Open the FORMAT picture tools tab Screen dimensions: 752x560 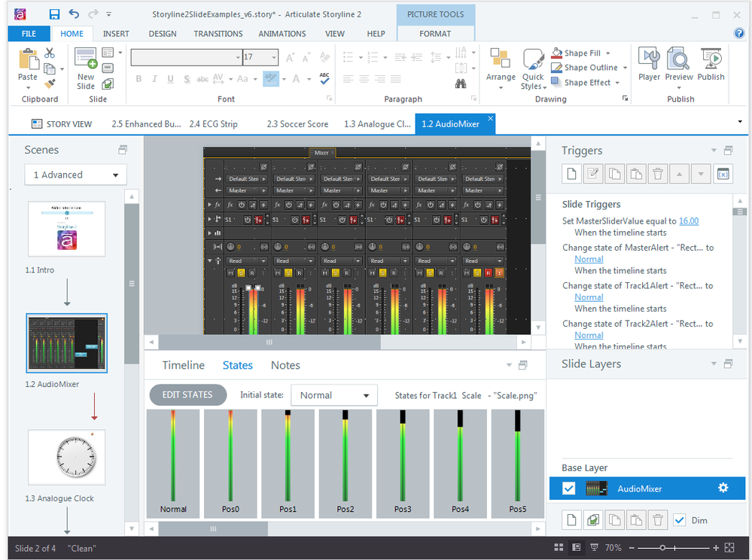[x=435, y=34]
